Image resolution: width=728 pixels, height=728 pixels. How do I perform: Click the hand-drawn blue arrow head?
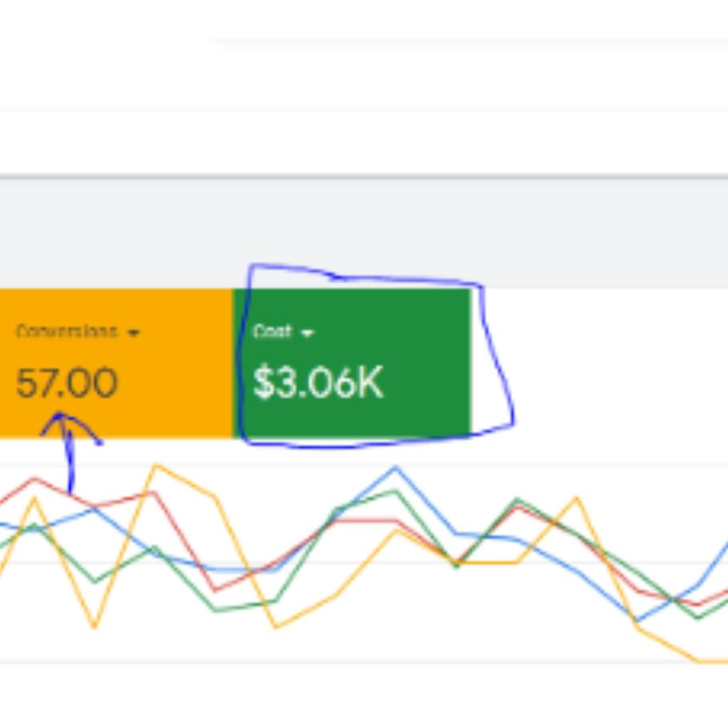61,417
